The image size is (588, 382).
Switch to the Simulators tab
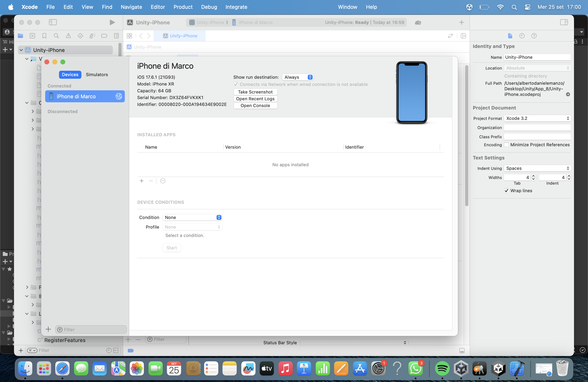pyautogui.click(x=97, y=75)
